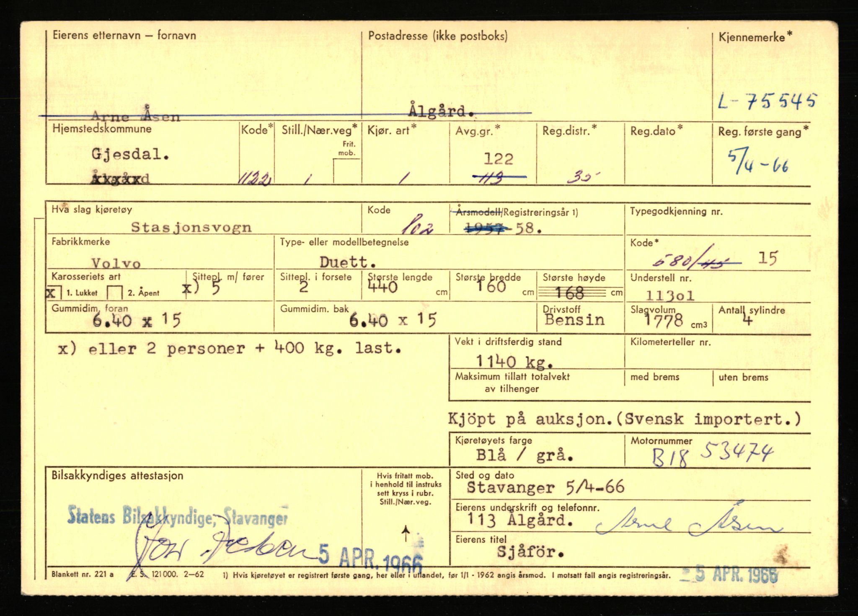The image size is (858, 616).
Task: Click the model name 'Duett.'
Action: [x=348, y=262]
